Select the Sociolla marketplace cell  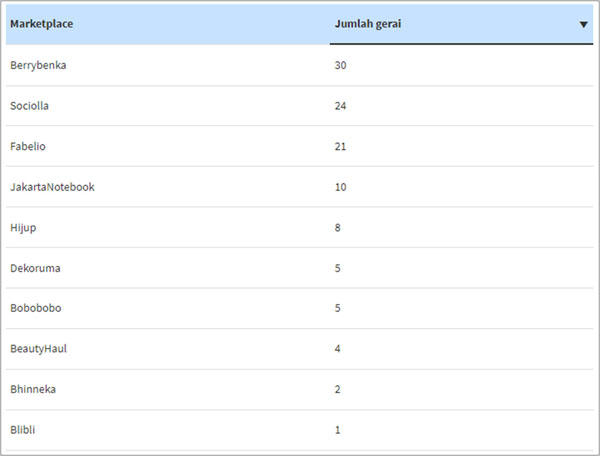[31, 106]
